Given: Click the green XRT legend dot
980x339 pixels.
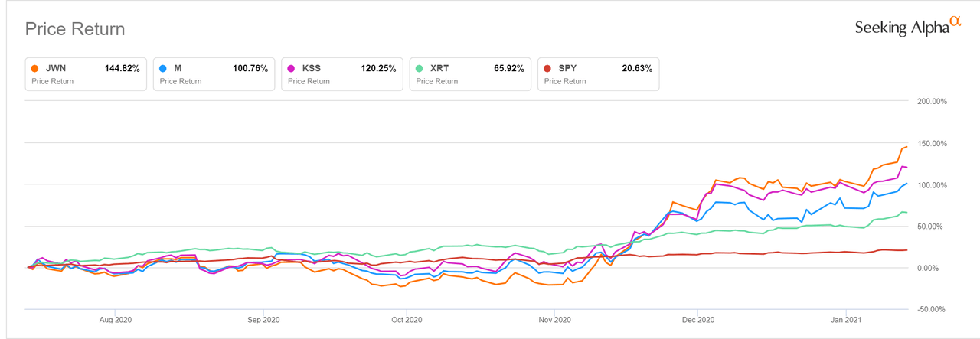Looking at the screenshot, I should (420, 69).
